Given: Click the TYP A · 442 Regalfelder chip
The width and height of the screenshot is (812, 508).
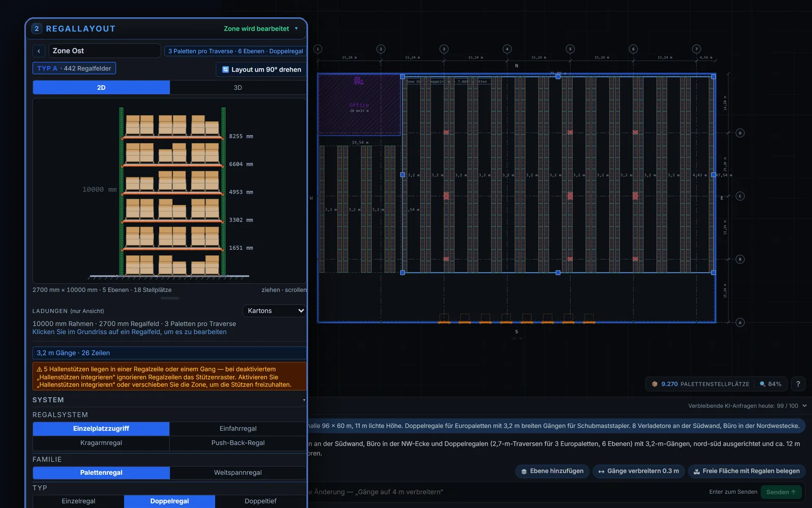Looking at the screenshot, I should pos(74,69).
